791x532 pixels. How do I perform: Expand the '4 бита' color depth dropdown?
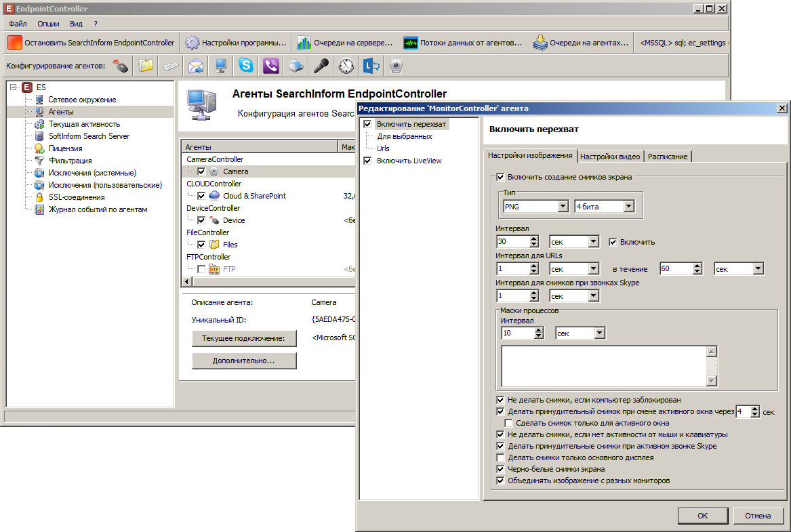[x=628, y=207]
